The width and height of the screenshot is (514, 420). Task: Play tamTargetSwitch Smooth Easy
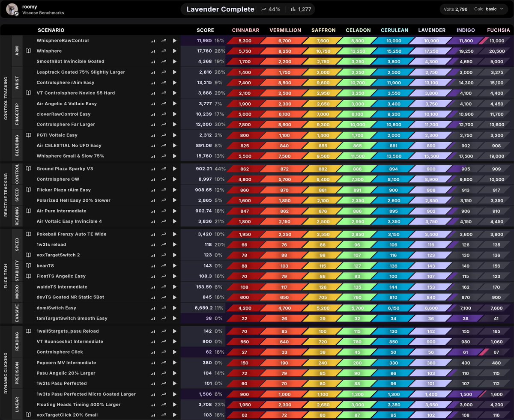pos(174,319)
